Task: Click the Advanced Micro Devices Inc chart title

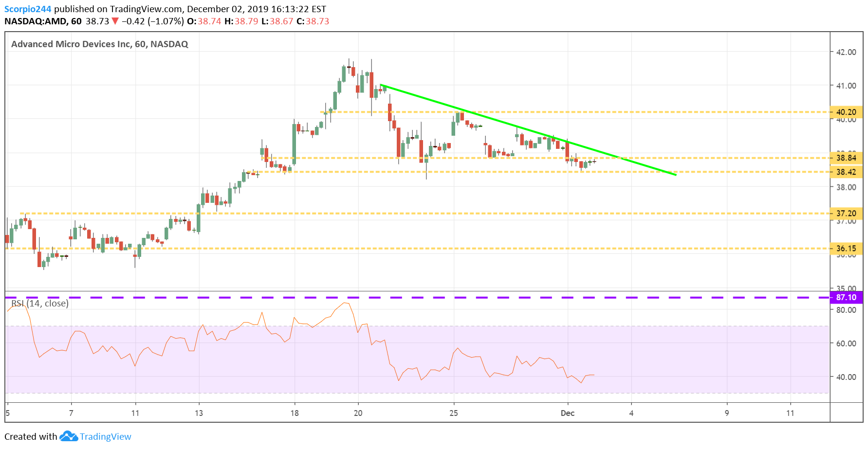Action: coord(99,44)
